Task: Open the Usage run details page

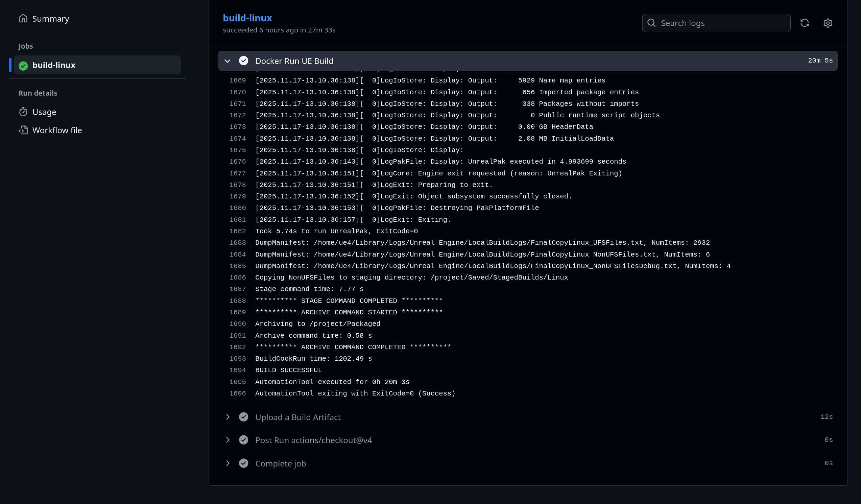Action: pos(44,112)
